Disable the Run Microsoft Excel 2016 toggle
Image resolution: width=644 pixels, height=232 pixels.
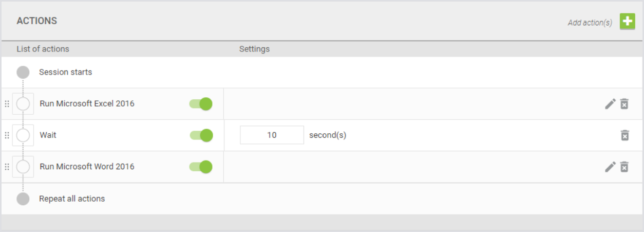coord(201,104)
